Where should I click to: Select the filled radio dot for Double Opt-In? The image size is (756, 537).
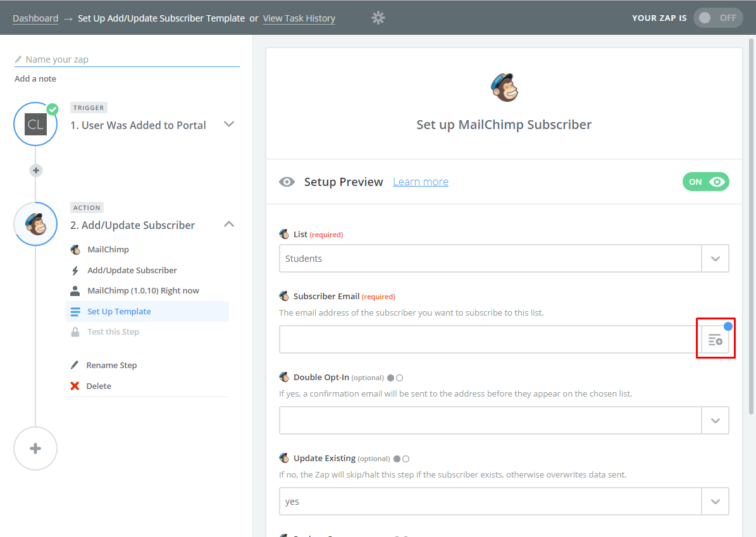[x=390, y=378]
